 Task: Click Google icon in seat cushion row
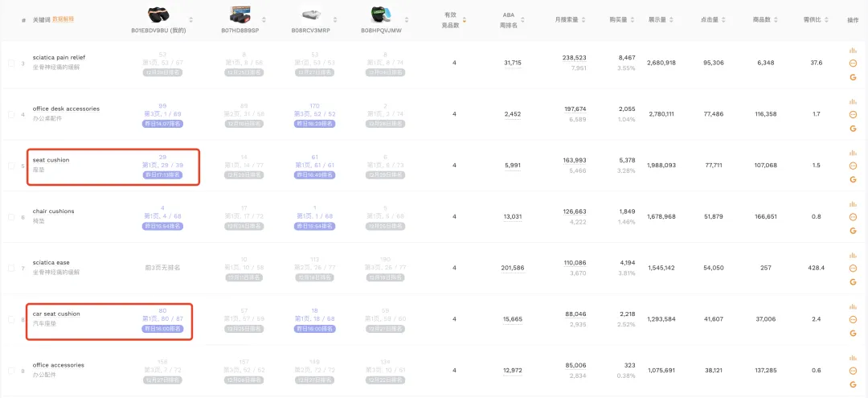pyautogui.click(x=853, y=180)
